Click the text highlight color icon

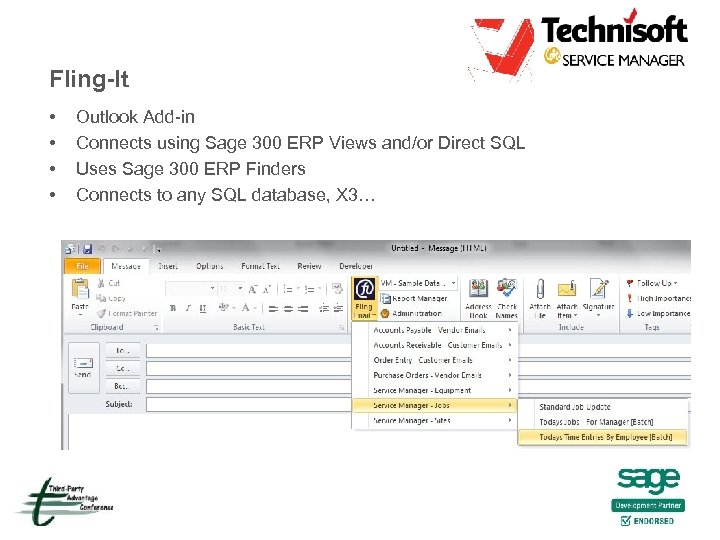tap(223, 308)
